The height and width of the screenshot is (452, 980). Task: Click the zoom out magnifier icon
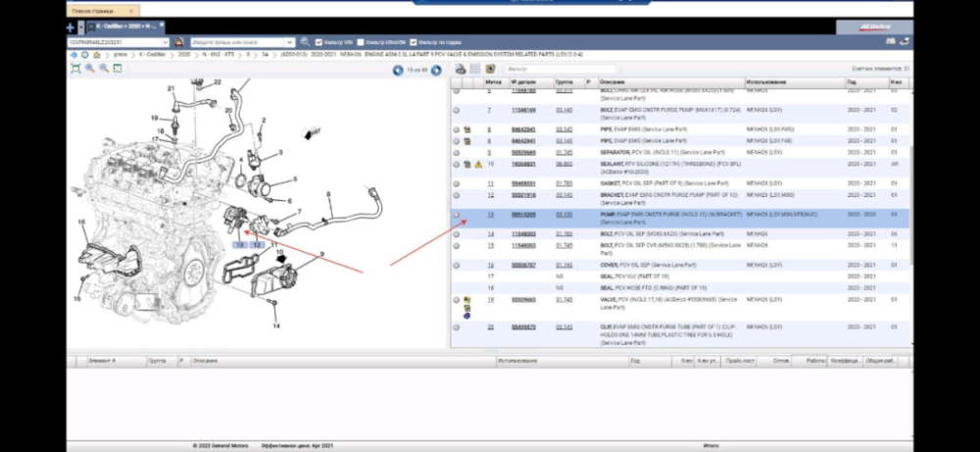103,69
